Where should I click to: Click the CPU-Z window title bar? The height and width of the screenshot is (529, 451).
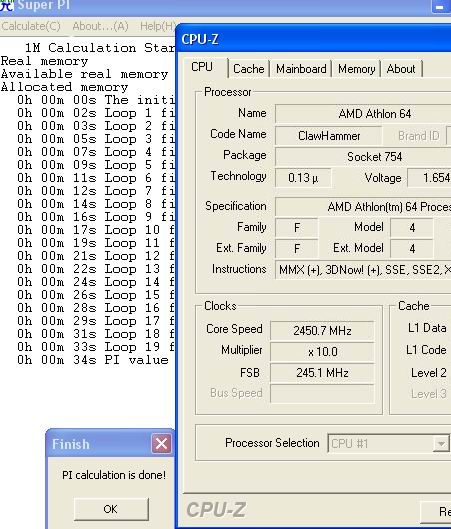tap(314, 39)
